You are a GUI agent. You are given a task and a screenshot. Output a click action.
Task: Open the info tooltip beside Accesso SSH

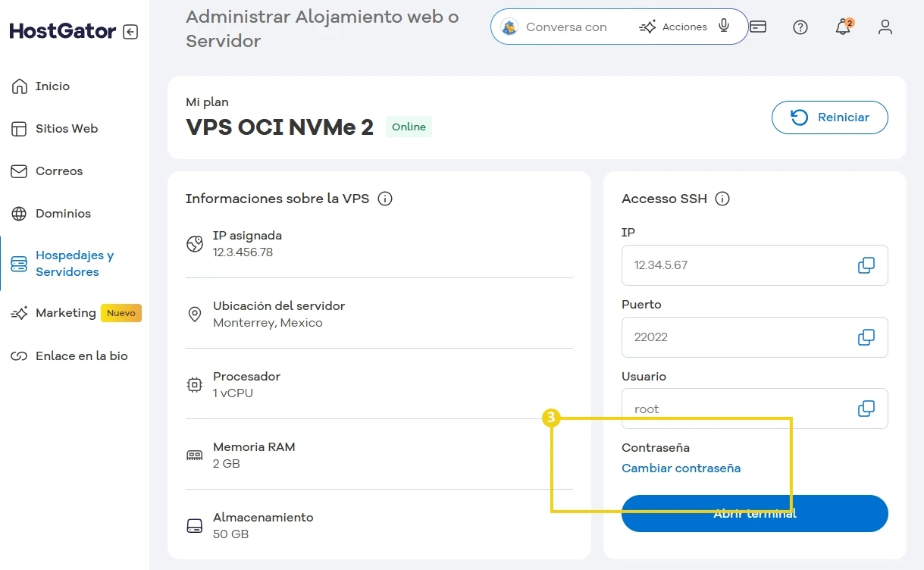click(722, 199)
